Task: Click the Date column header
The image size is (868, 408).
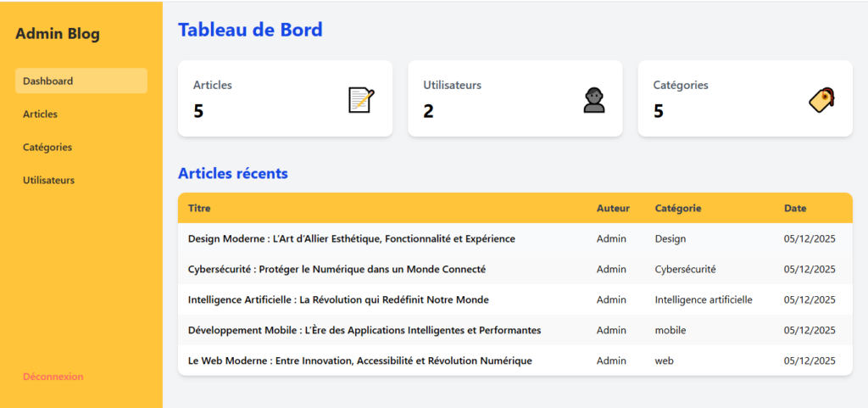Action: tap(795, 208)
